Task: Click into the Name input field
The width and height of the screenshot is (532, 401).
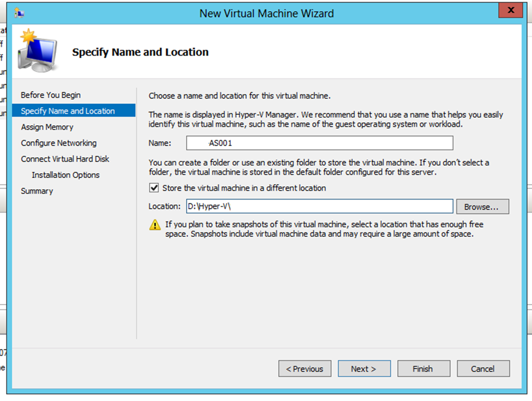Action: pos(320,143)
